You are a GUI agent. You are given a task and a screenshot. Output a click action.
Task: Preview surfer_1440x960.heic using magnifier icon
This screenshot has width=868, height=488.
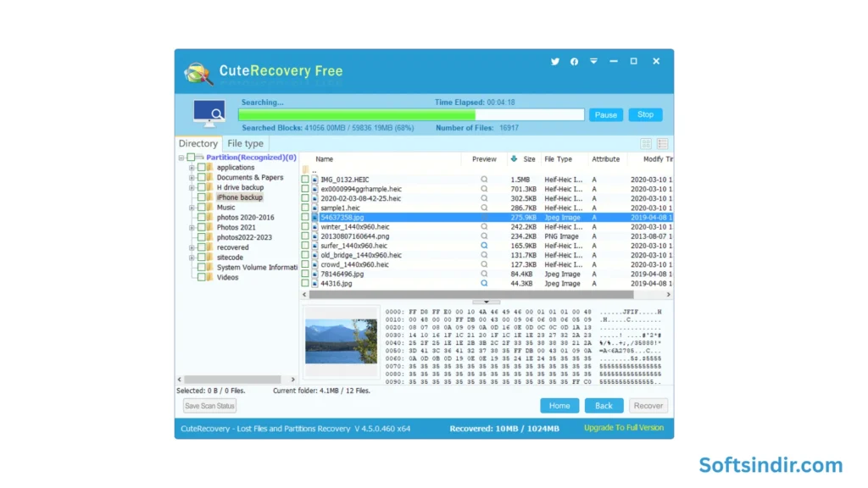click(485, 246)
